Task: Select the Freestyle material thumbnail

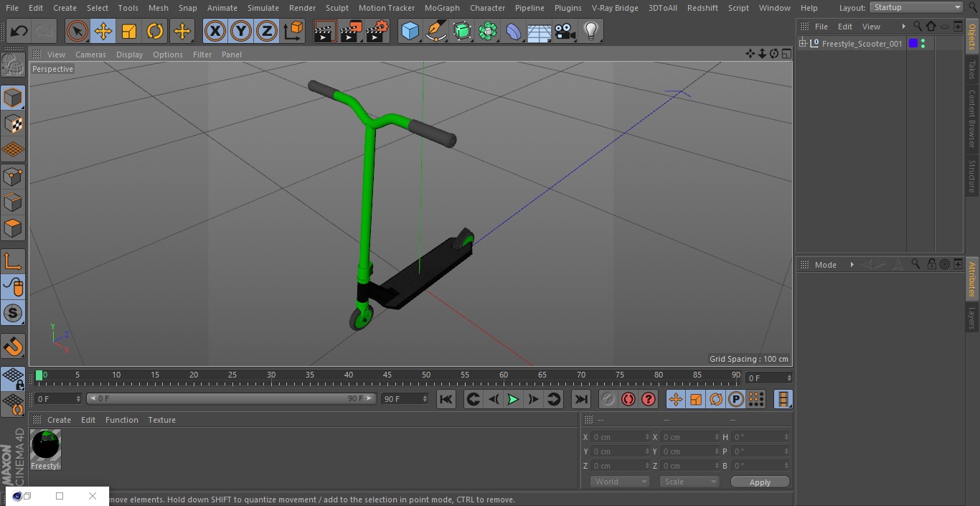Action: point(46,445)
